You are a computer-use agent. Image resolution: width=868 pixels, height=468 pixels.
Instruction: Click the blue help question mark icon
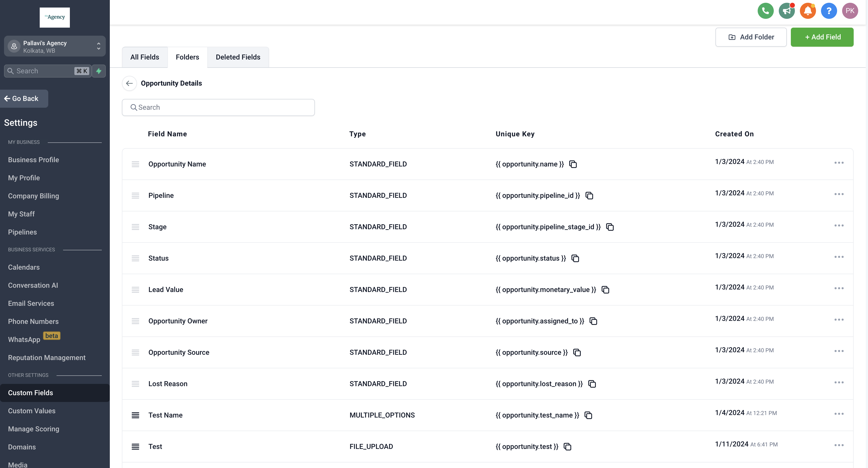[x=829, y=11]
